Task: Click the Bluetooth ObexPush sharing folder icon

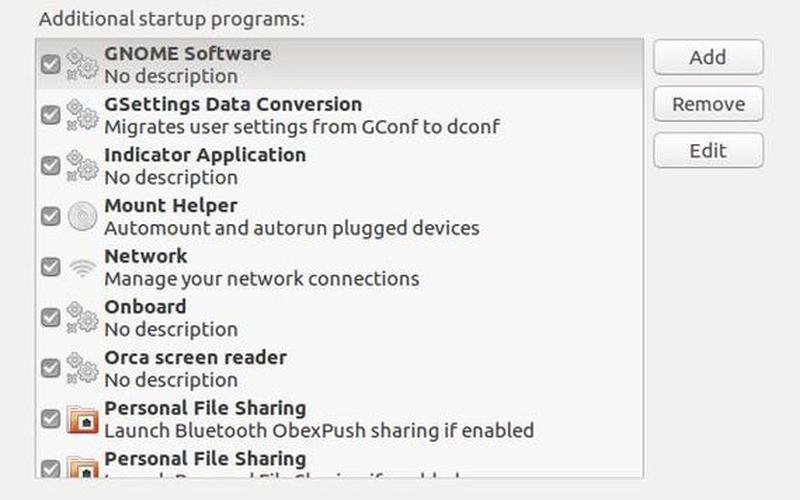Action: (x=82, y=419)
